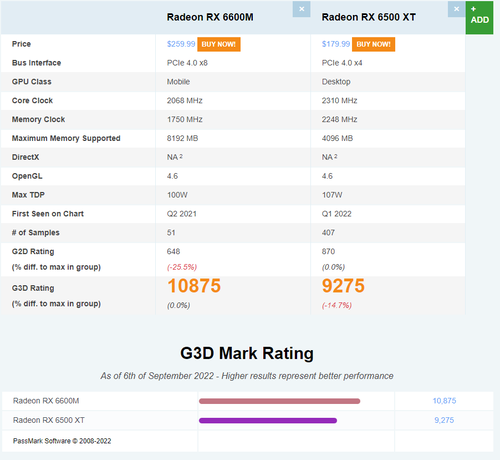
Task: Click the Radeon RX 6600M chart bar
Action: point(279,401)
